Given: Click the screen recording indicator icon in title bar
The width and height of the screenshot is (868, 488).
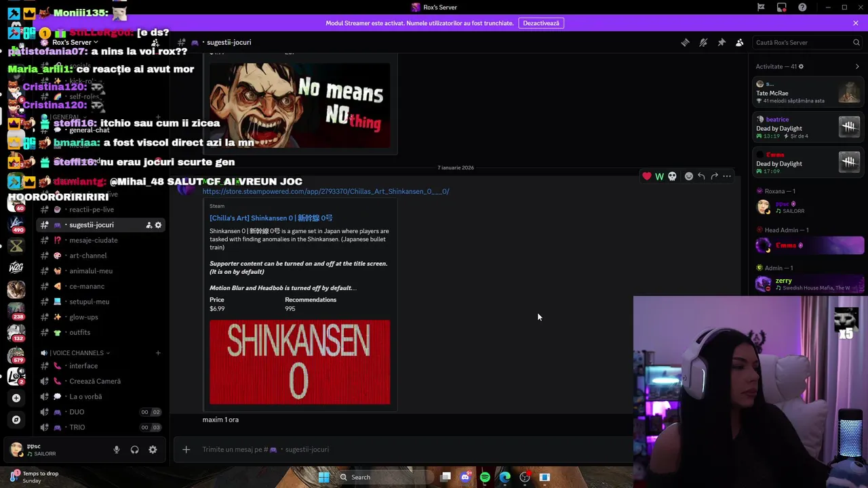Looking at the screenshot, I should pos(782,7).
